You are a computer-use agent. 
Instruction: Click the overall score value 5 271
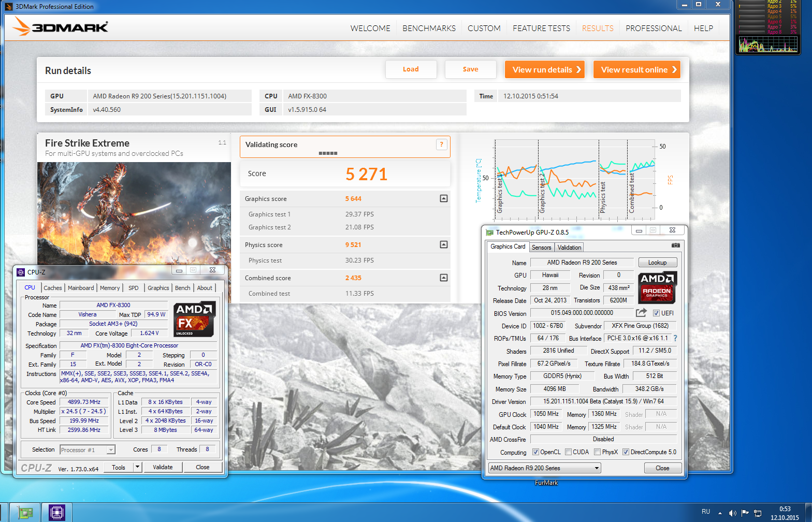point(367,174)
